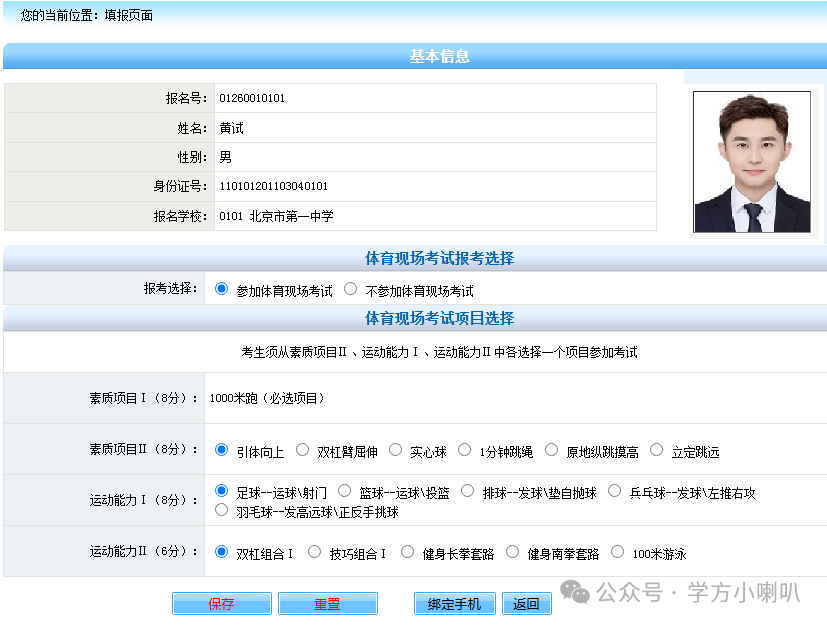Click the "保存" save button

point(221,603)
